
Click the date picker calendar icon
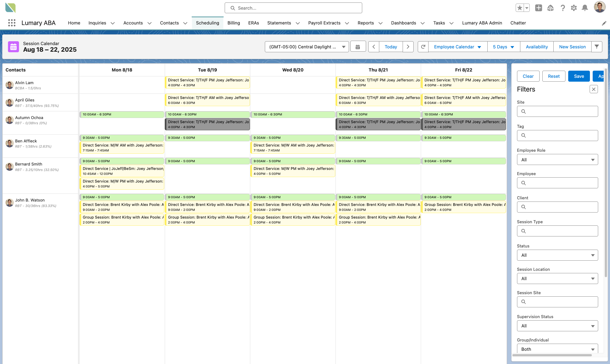[358, 47]
